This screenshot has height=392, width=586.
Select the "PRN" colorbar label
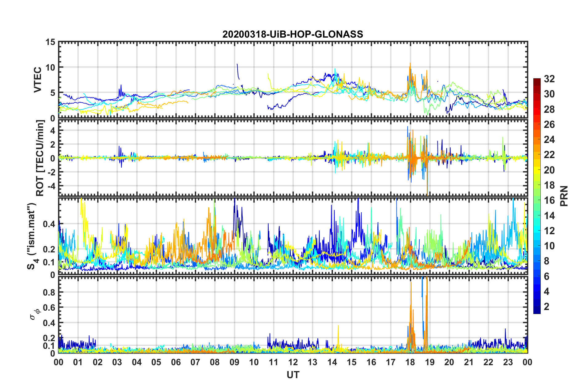point(564,196)
